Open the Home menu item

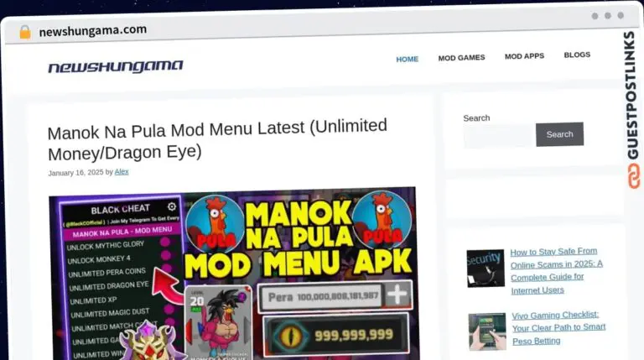407,59
